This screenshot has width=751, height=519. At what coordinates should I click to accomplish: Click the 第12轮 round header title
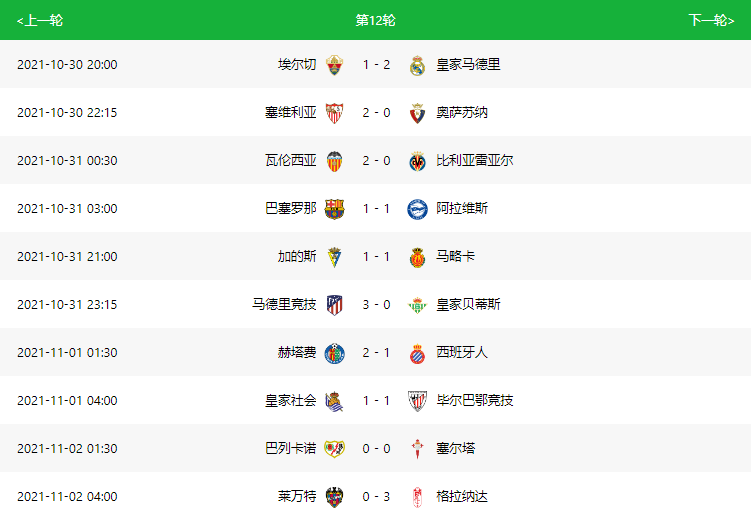click(376, 20)
